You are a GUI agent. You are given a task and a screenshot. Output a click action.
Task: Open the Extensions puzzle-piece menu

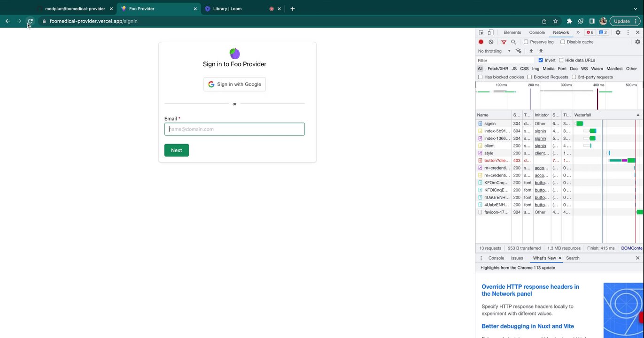click(x=569, y=21)
